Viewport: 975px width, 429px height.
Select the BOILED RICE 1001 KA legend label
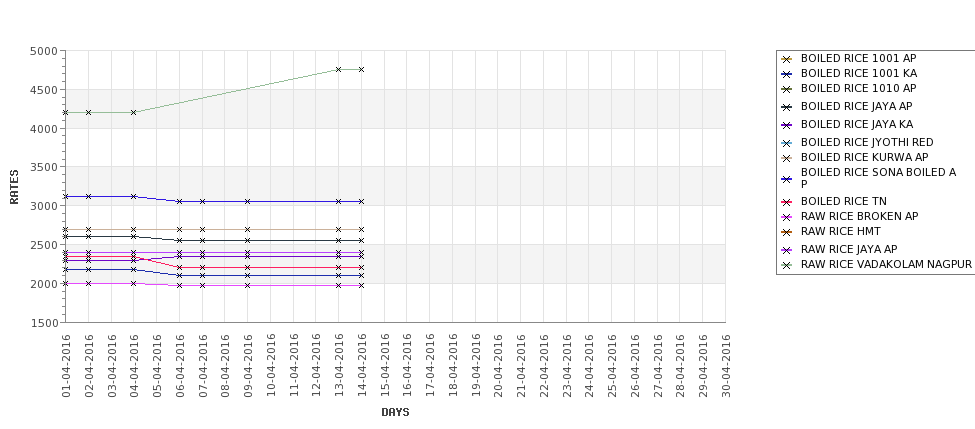click(859, 73)
